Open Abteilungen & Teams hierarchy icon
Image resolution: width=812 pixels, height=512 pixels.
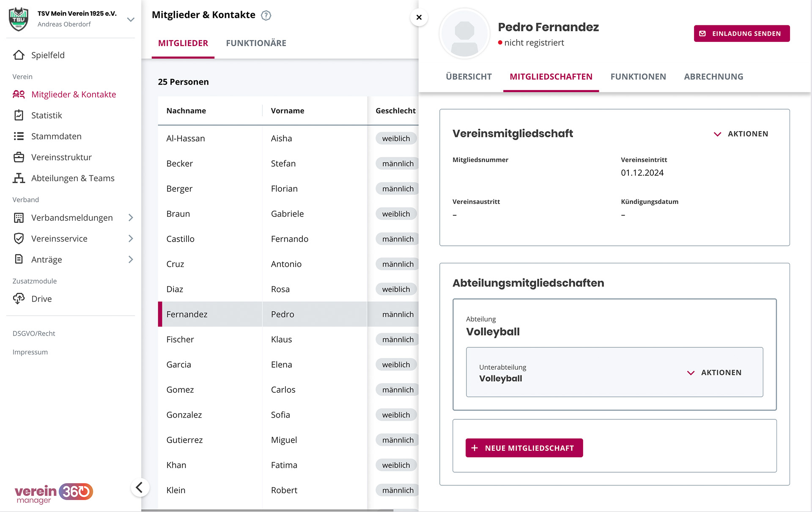pos(19,178)
